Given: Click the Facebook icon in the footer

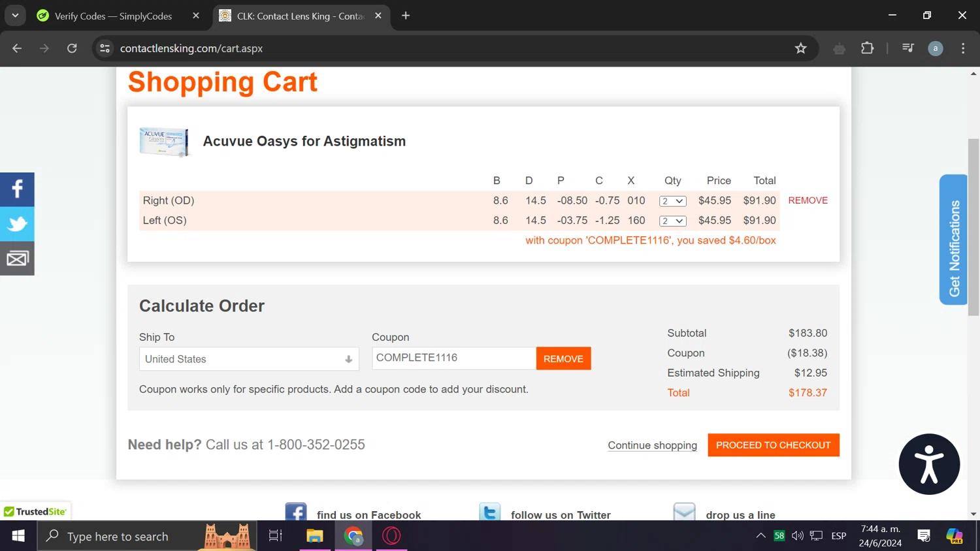Looking at the screenshot, I should click(x=296, y=512).
